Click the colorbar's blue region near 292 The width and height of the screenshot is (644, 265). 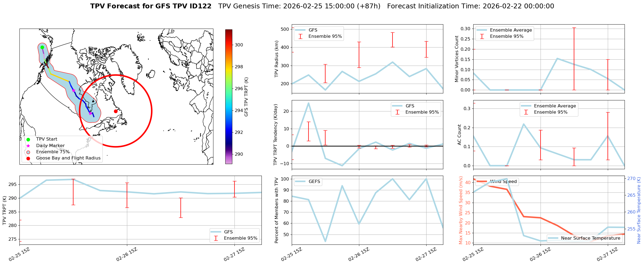229,132
